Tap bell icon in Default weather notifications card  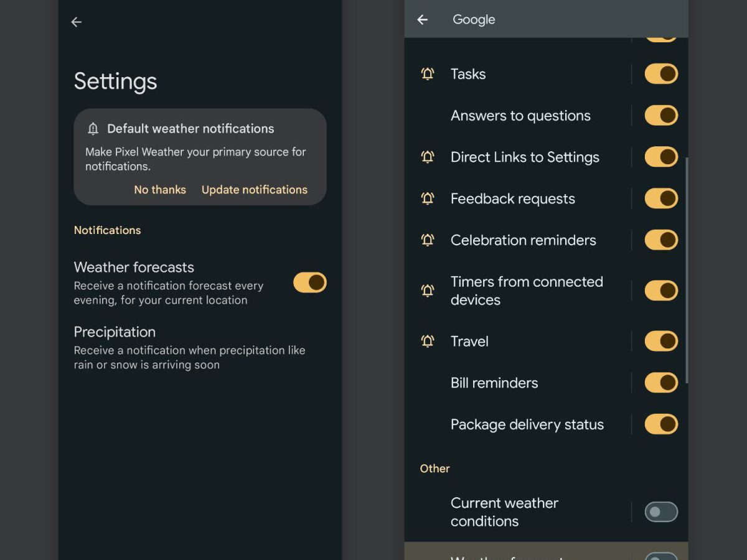tap(93, 129)
